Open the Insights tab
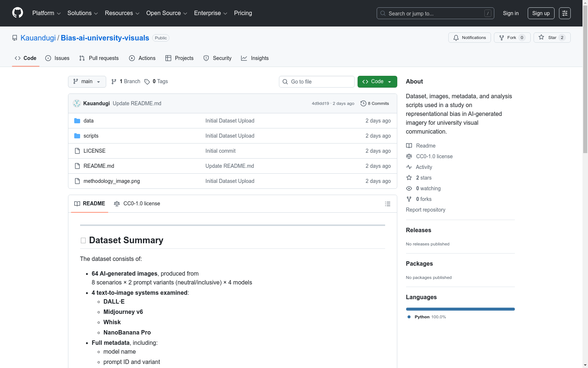The width and height of the screenshot is (588, 368). pyautogui.click(x=255, y=58)
